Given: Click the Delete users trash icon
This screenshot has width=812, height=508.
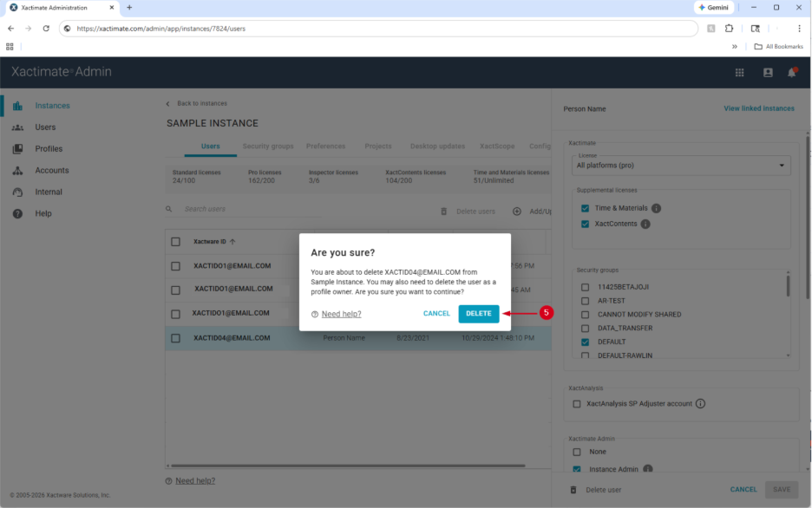Looking at the screenshot, I should point(444,212).
